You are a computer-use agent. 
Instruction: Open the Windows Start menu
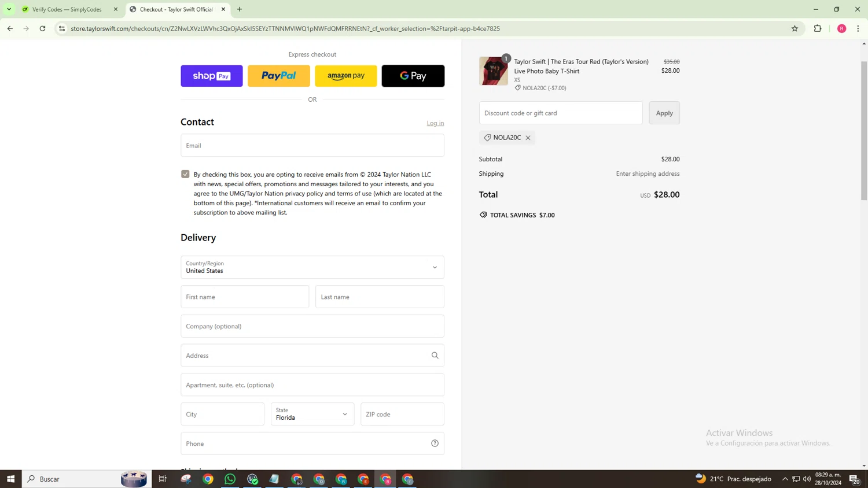[10, 479]
